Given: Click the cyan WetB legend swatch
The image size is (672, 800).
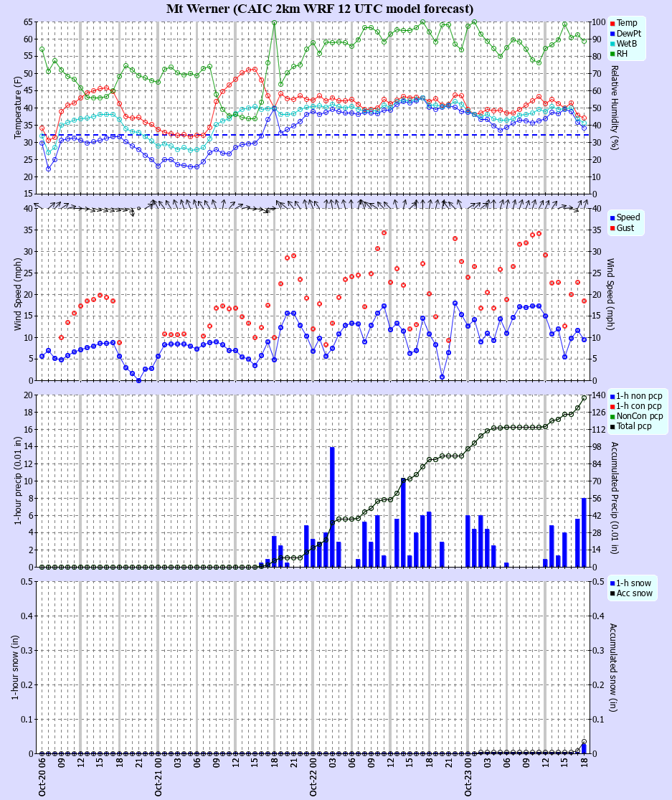Looking at the screenshot, I should click(612, 44).
